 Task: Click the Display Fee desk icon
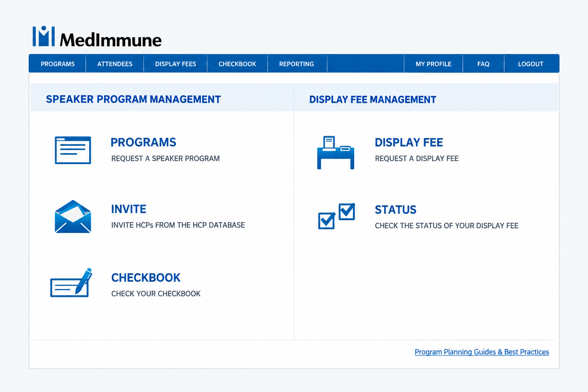click(x=336, y=152)
